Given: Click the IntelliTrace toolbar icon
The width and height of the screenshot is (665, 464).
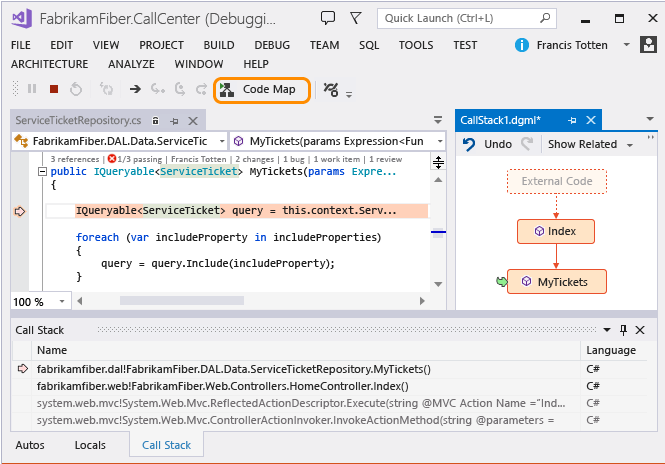Looking at the screenshot, I should [331, 89].
